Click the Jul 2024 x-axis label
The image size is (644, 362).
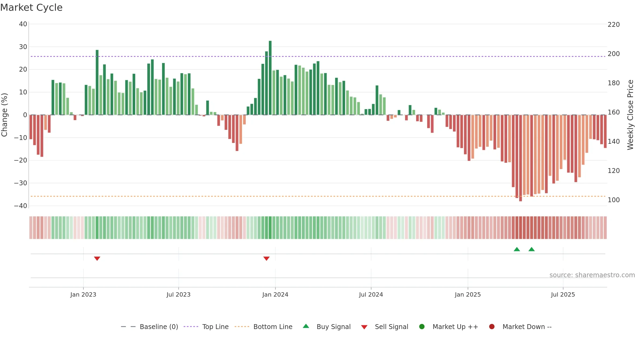[x=371, y=294]
